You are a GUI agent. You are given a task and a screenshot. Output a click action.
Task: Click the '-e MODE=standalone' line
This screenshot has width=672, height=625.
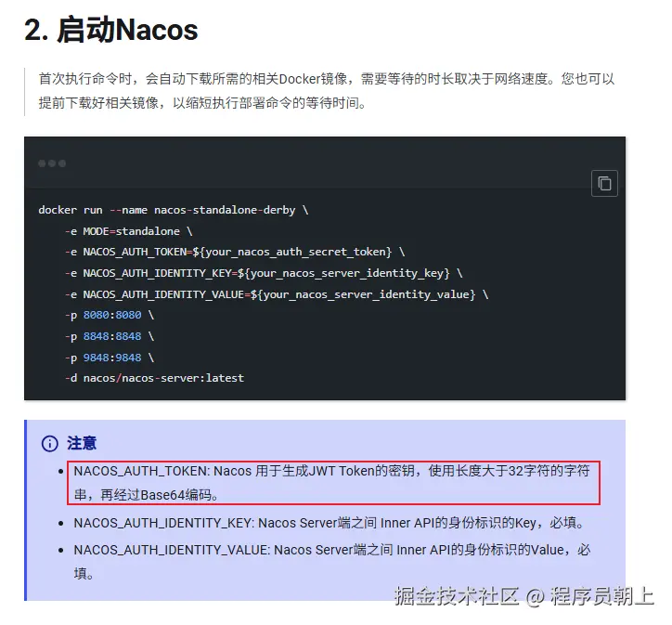(129, 231)
